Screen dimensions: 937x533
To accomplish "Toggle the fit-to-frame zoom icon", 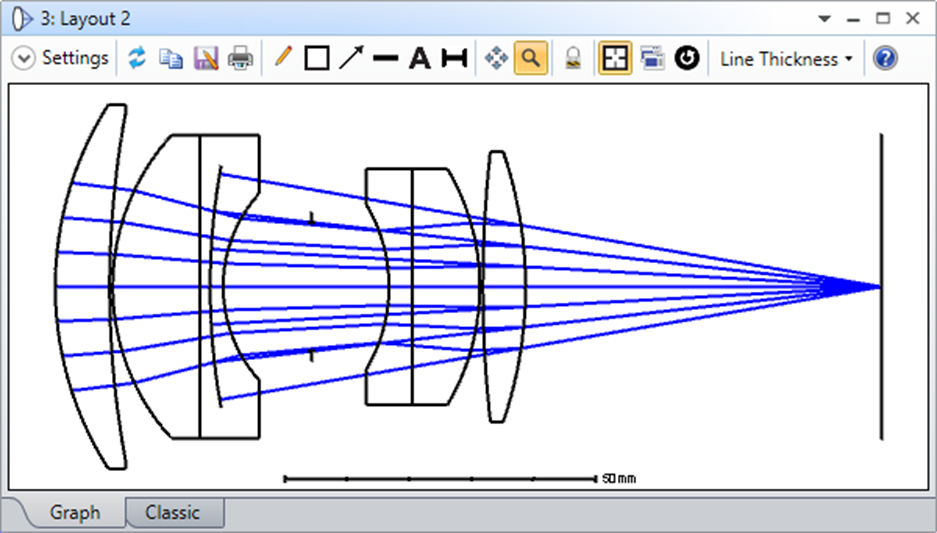I will click(615, 59).
